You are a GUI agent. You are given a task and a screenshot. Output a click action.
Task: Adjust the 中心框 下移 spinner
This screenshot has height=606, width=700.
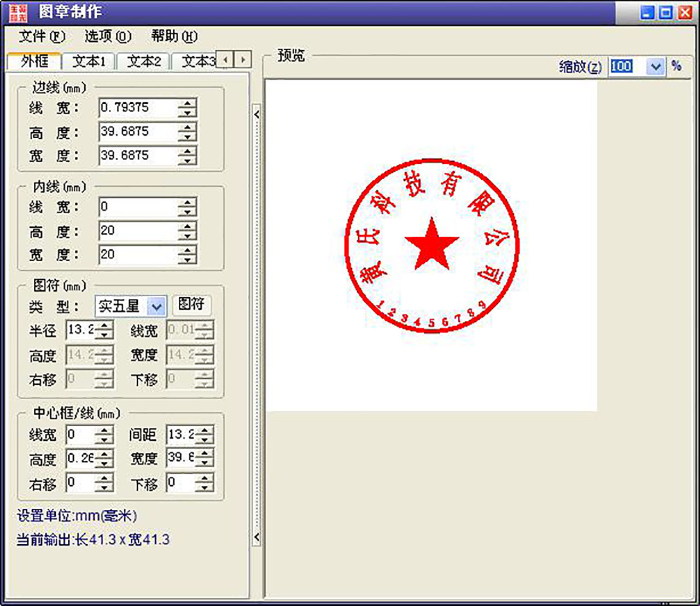[x=205, y=483]
